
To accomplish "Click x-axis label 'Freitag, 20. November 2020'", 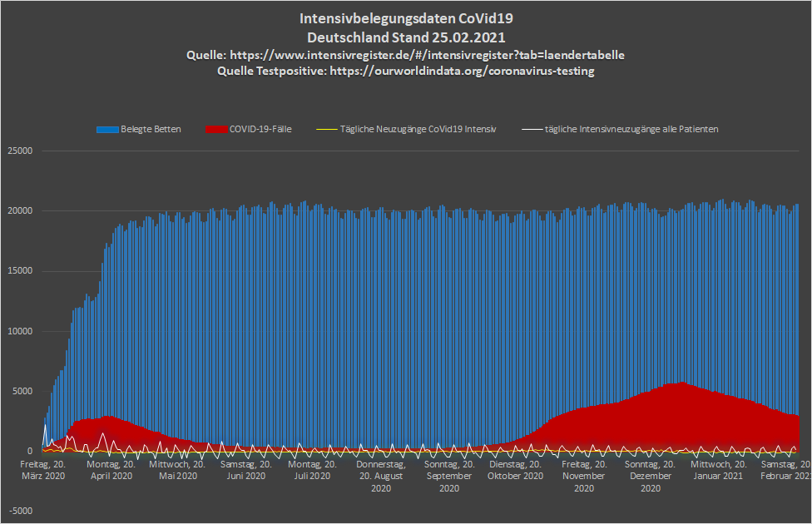I will [x=584, y=477].
